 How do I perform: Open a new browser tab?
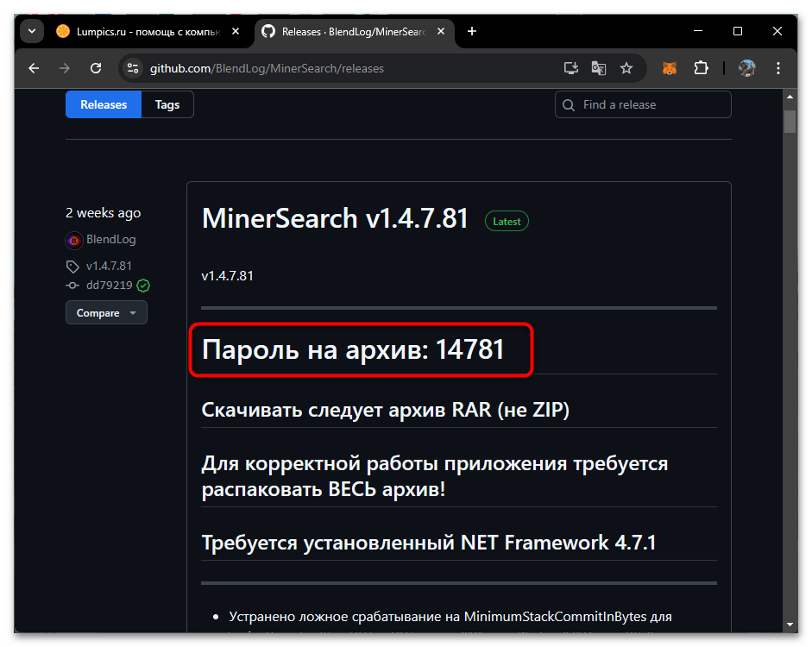(x=472, y=32)
